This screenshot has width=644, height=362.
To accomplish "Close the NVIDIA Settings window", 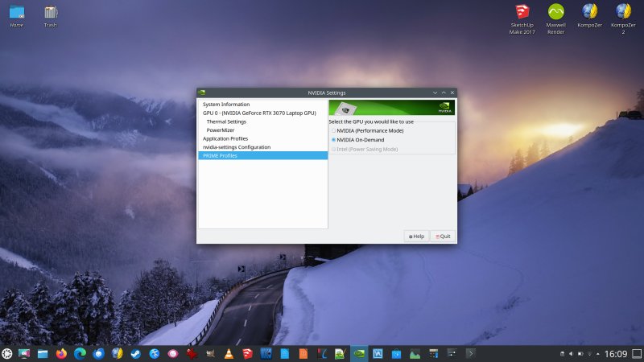I will pos(452,93).
